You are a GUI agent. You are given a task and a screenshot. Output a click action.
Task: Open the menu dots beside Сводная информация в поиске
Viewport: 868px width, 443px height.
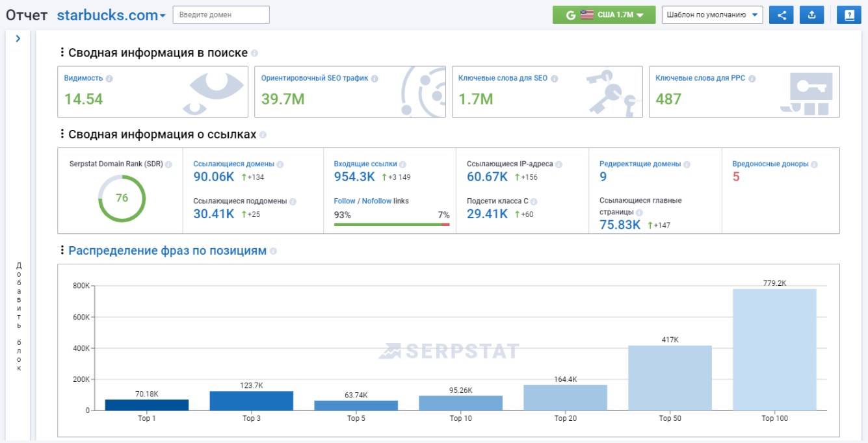[x=62, y=53]
